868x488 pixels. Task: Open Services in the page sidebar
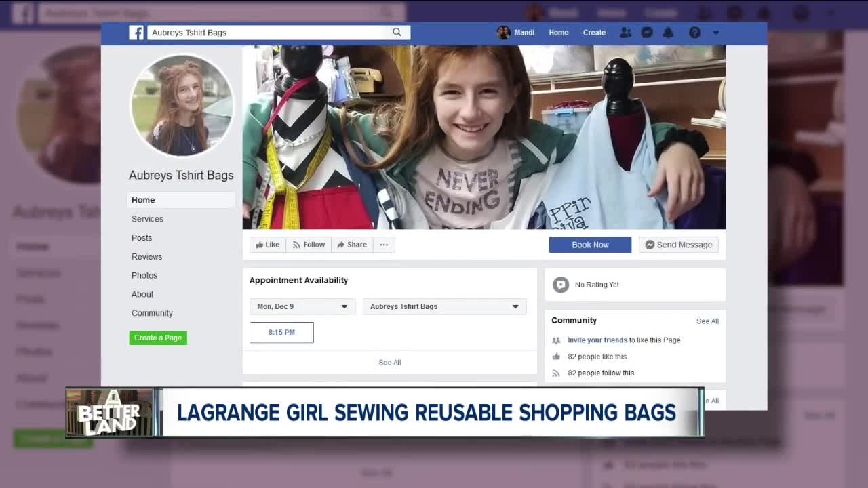click(x=147, y=219)
